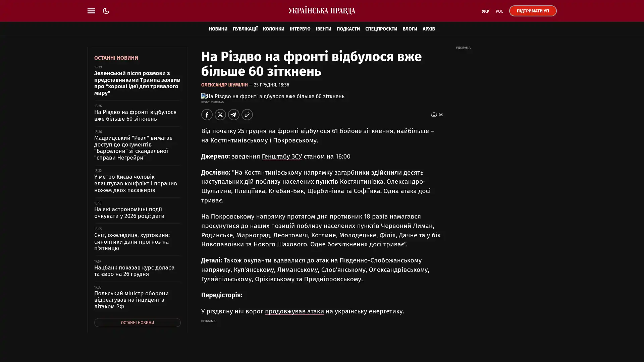
Task: Follow the 'продовжував атаки' link
Action: click(x=294, y=311)
